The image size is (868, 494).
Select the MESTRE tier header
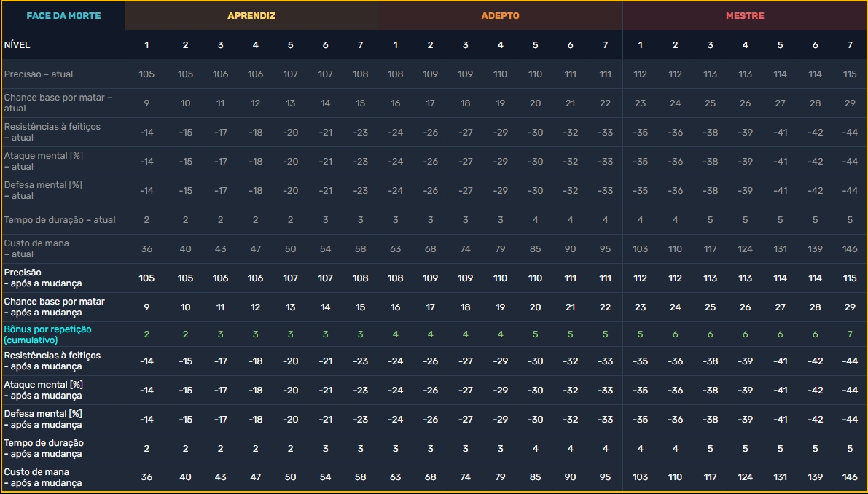(x=745, y=15)
